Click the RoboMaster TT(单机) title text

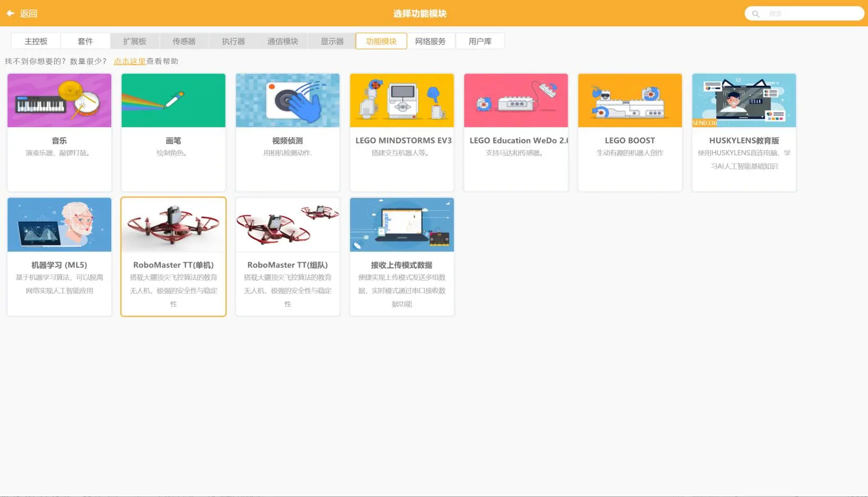click(173, 265)
